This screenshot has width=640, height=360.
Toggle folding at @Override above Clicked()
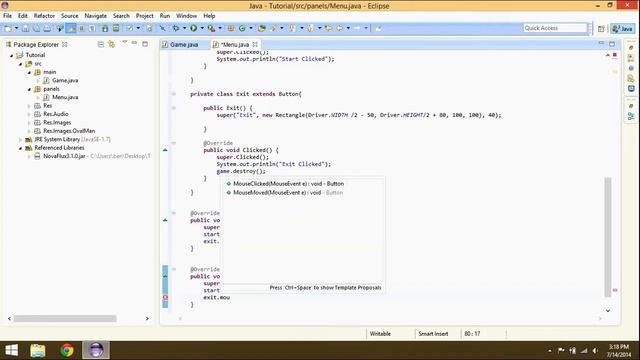(x=173, y=143)
